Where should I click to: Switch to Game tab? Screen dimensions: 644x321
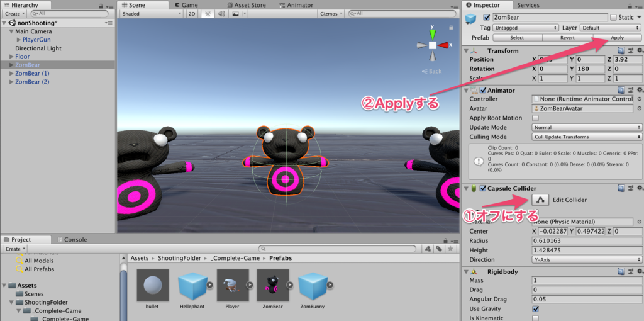tap(186, 5)
